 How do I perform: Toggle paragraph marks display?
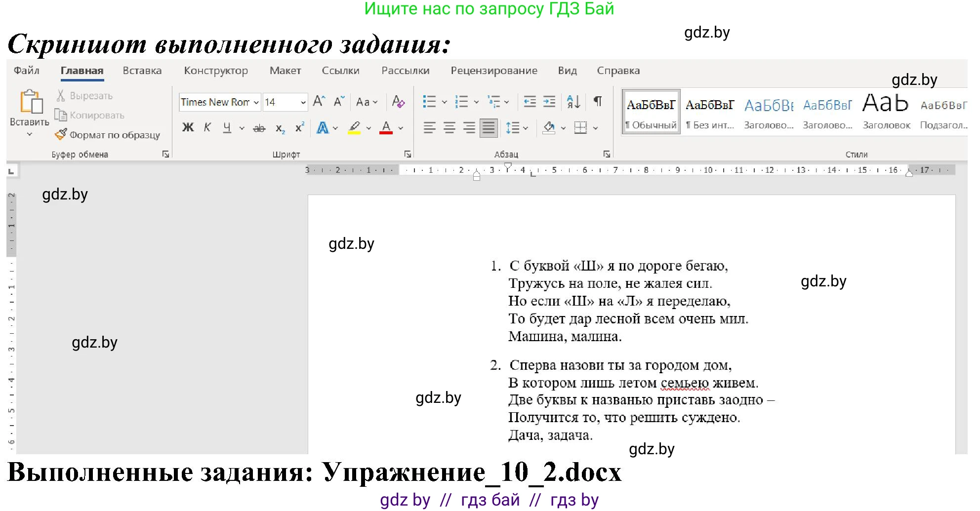click(597, 101)
